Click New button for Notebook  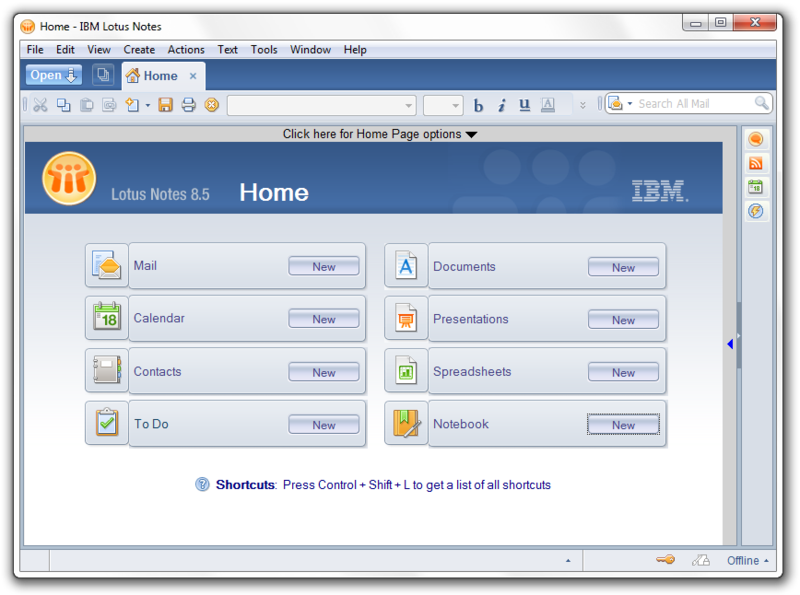click(x=623, y=425)
